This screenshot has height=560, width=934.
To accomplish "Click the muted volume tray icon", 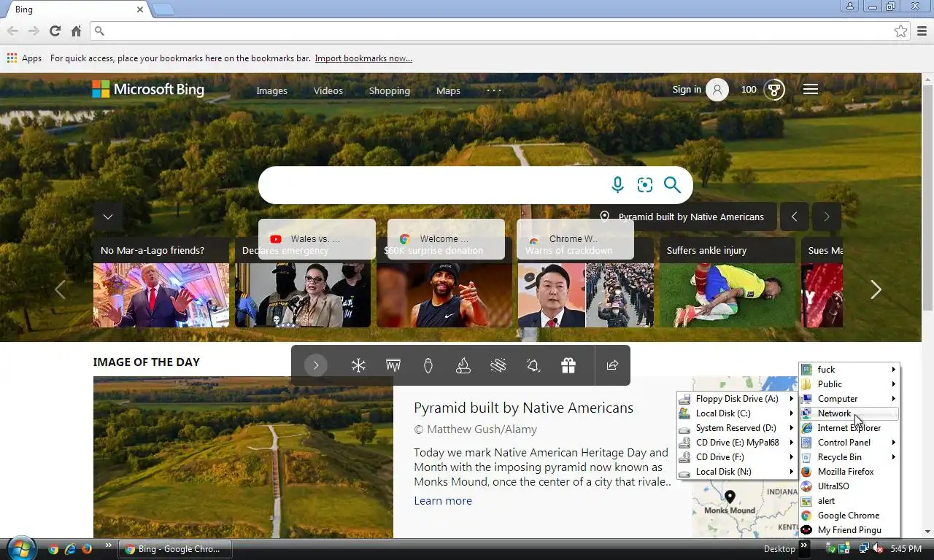I will pos(879,548).
